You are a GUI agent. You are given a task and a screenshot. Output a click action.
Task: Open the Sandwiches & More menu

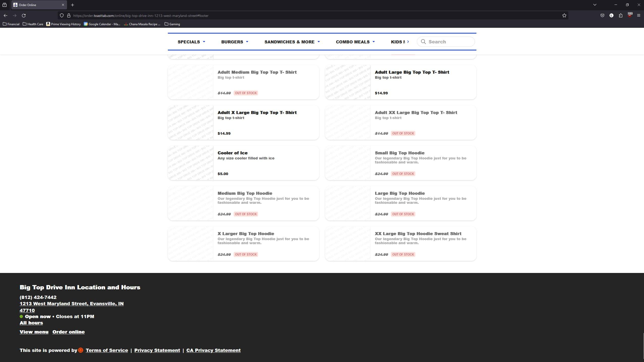pos(292,42)
